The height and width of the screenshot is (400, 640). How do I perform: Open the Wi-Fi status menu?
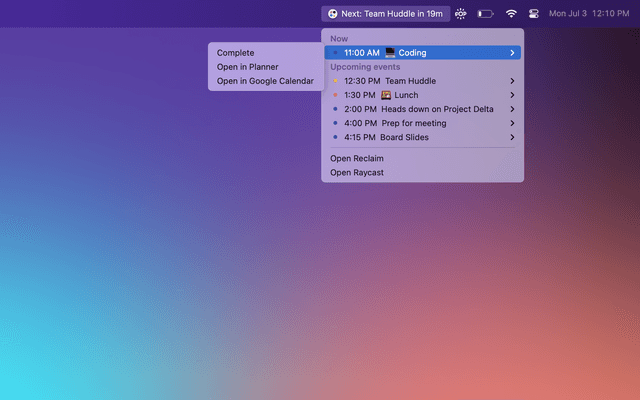[x=511, y=14]
